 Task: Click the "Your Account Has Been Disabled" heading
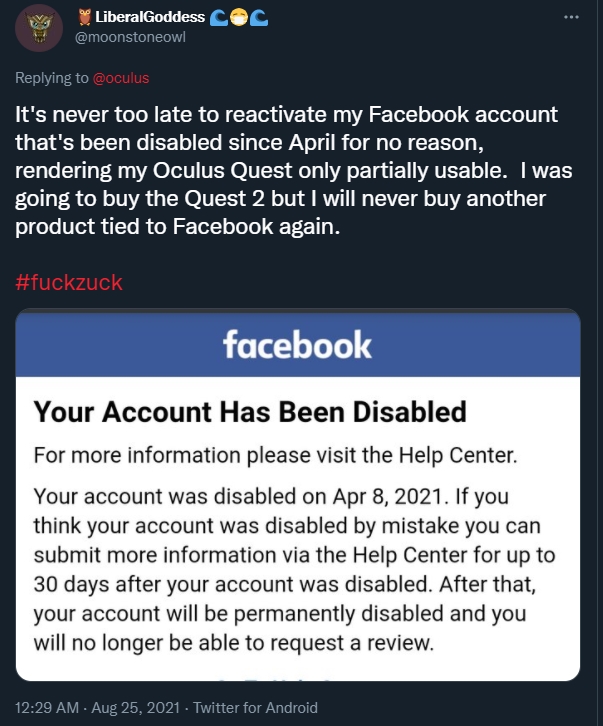point(250,410)
